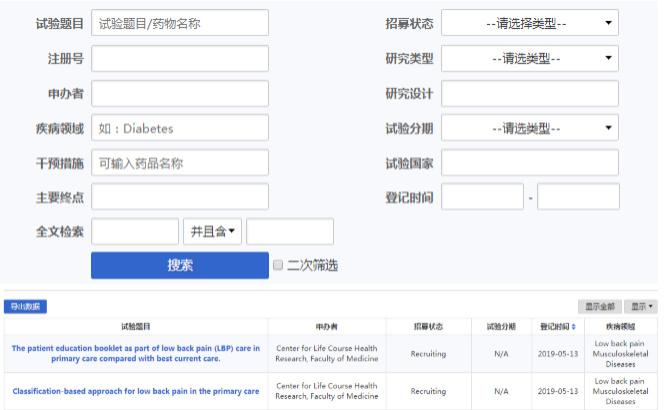Click Recruiting status in the booklet row

pyautogui.click(x=428, y=354)
